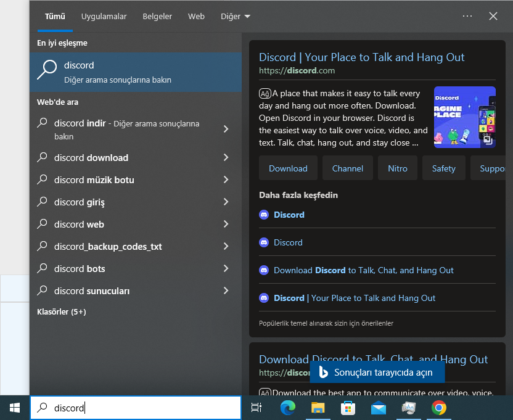Switch to the Tümü tab

[x=55, y=17]
